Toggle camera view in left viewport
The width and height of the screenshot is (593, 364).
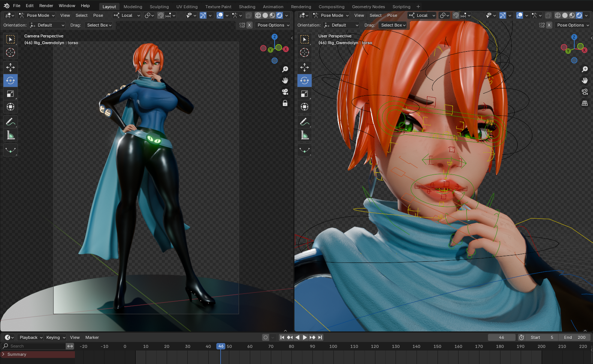(285, 92)
